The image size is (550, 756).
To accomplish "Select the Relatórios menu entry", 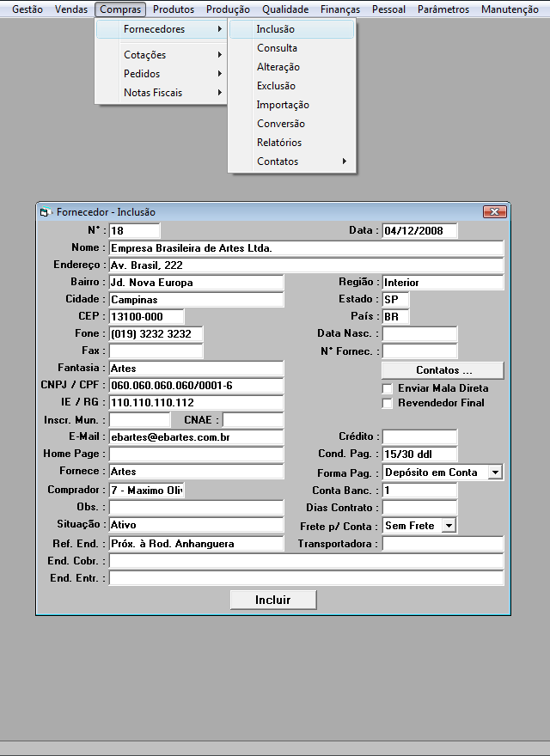I will [x=292, y=143].
